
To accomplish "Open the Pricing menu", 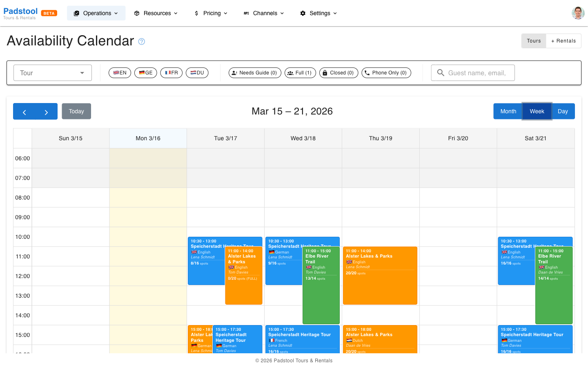I will [211, 13].
